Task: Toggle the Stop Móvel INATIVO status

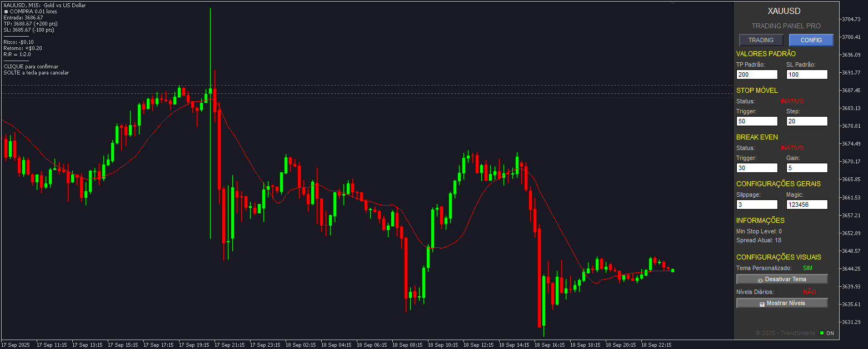Action: 792,101
